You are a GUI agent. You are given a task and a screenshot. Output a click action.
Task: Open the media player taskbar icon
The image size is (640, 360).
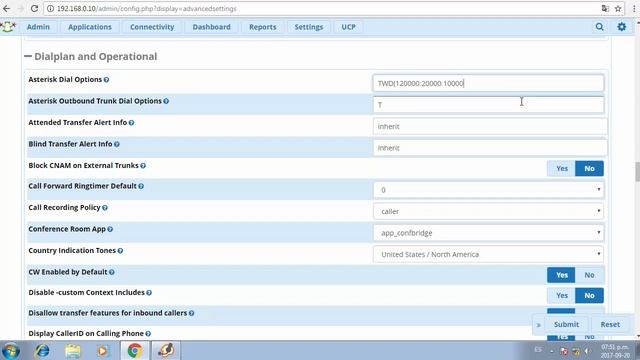(x=103, y=351)
